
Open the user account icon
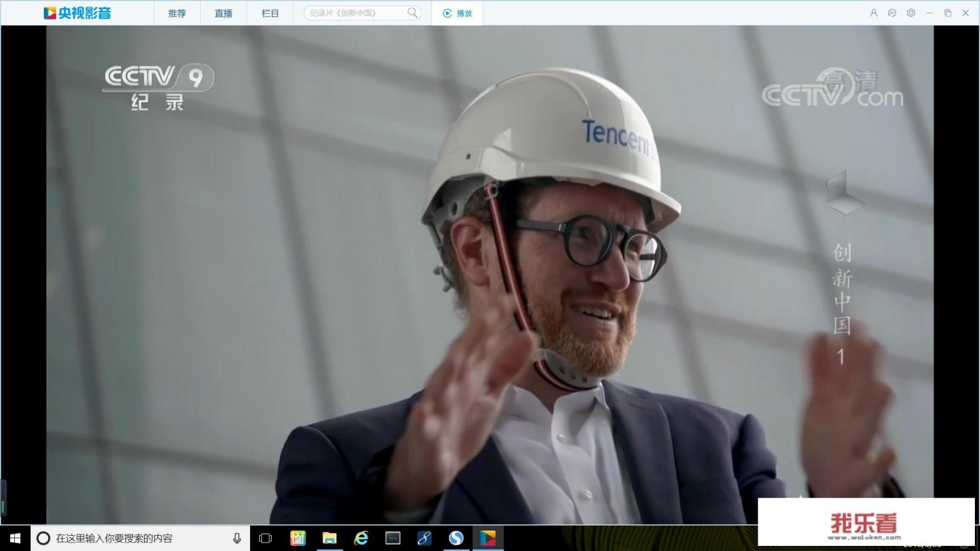coord(873,12)
